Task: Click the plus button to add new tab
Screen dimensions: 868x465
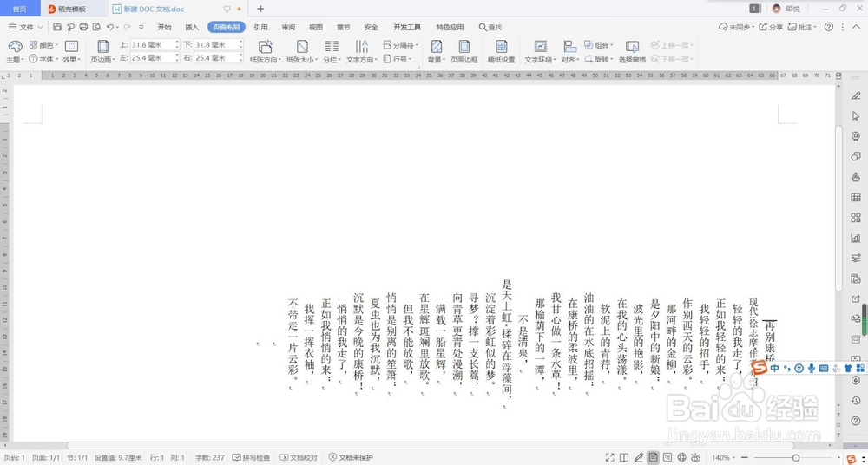Action: 260,9
